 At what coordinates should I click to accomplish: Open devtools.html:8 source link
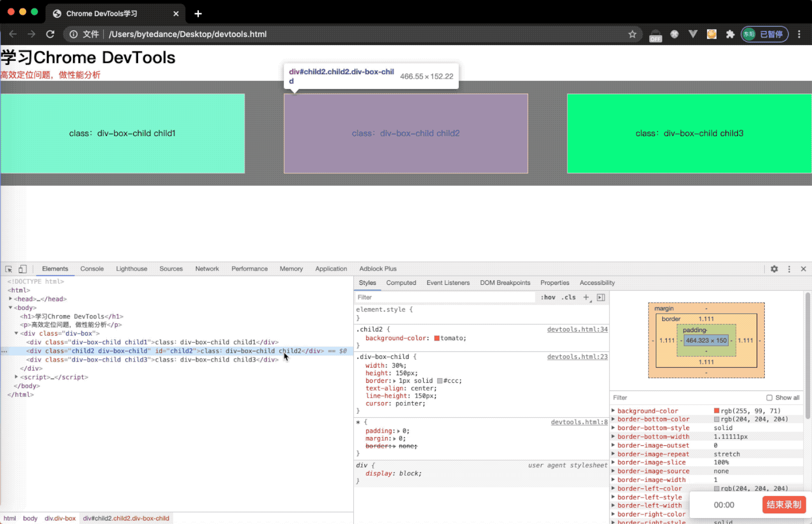click(x=580, y=422)
